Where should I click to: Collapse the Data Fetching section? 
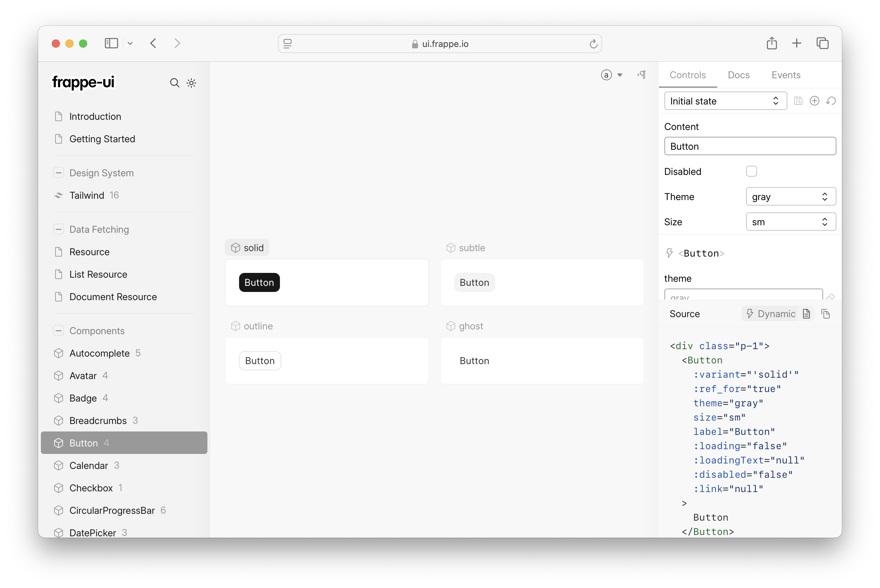pyautogui.click(x=59, y=229)
